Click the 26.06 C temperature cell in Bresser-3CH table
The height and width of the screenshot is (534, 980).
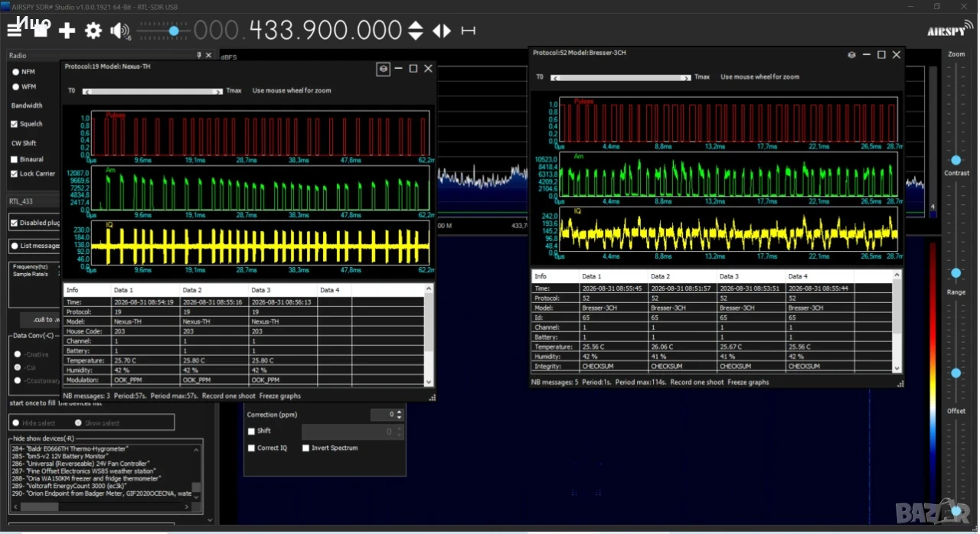681,347
